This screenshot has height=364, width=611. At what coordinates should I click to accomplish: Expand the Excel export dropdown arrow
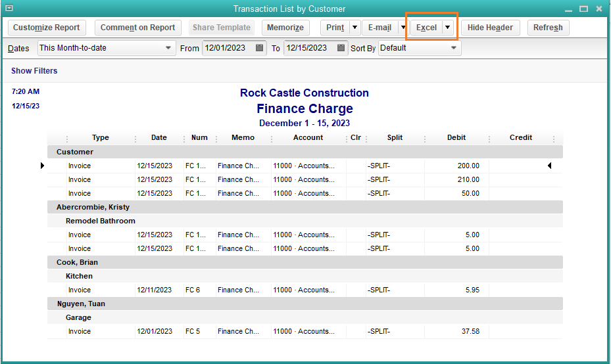[x=447, y=28]
